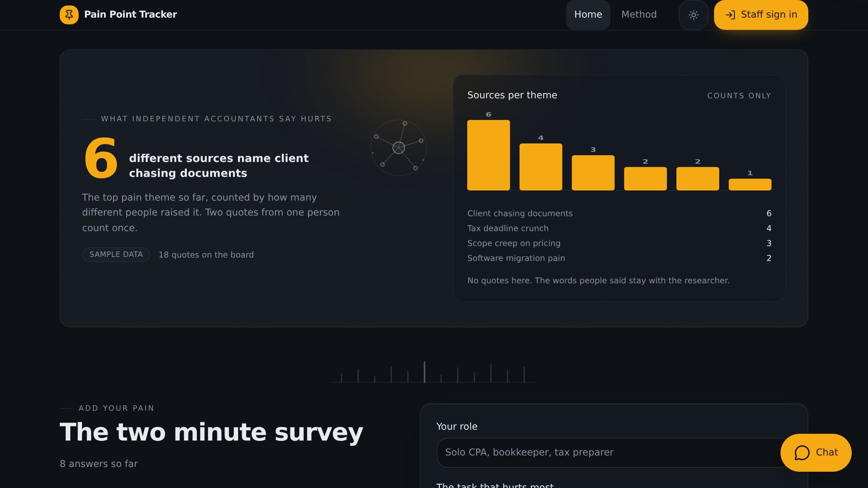This screenshot has height=488, width=868.
Task: Open the Method nav tab
Action: click(x=639, y=15)
